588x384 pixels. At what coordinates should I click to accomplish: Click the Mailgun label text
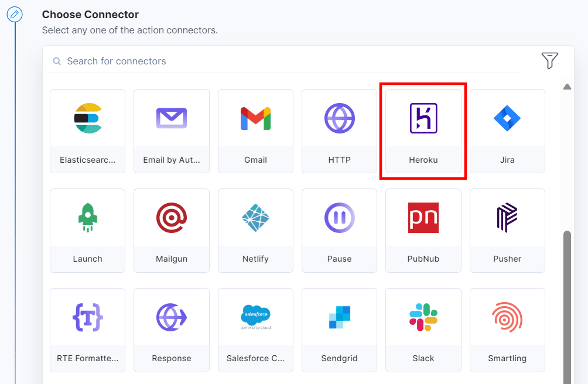pyautogui.click(x=171, y=259)
